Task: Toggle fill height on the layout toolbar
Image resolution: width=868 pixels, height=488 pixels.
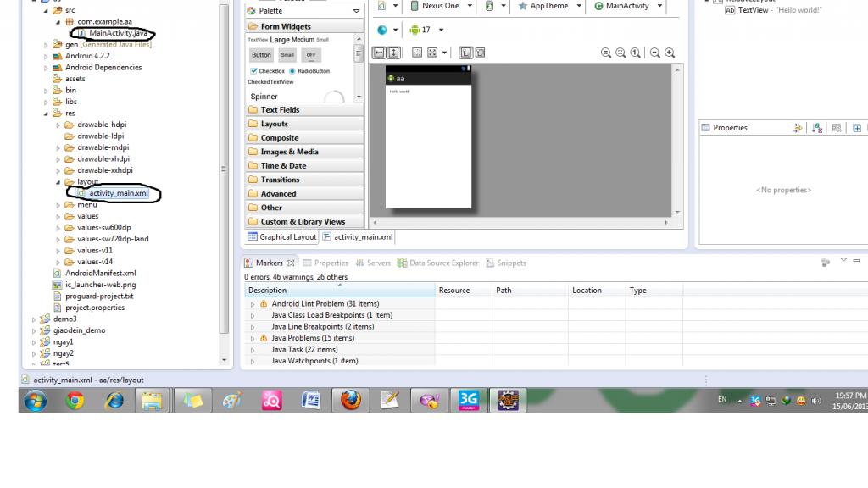Action: (393, 53)
